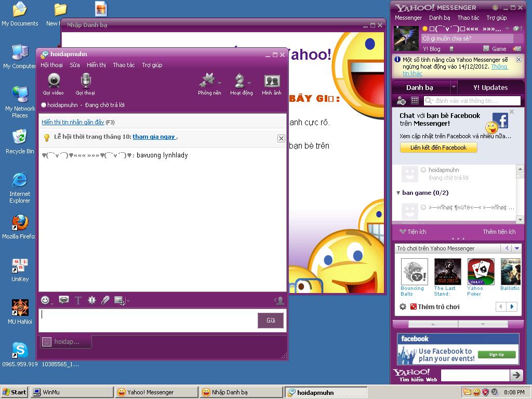The image size is (532, 399).
Task: Open My Computer desktop icon
Action: [20, 52]
